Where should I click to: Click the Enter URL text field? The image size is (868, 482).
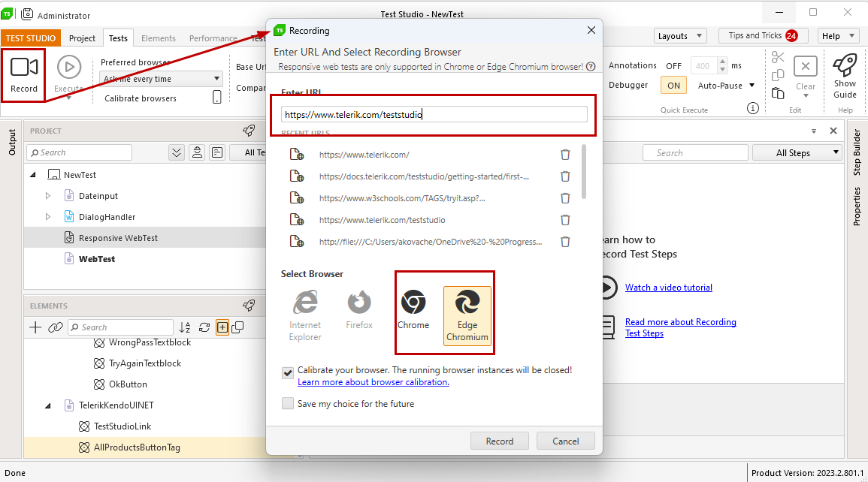(x=434, y=114)
